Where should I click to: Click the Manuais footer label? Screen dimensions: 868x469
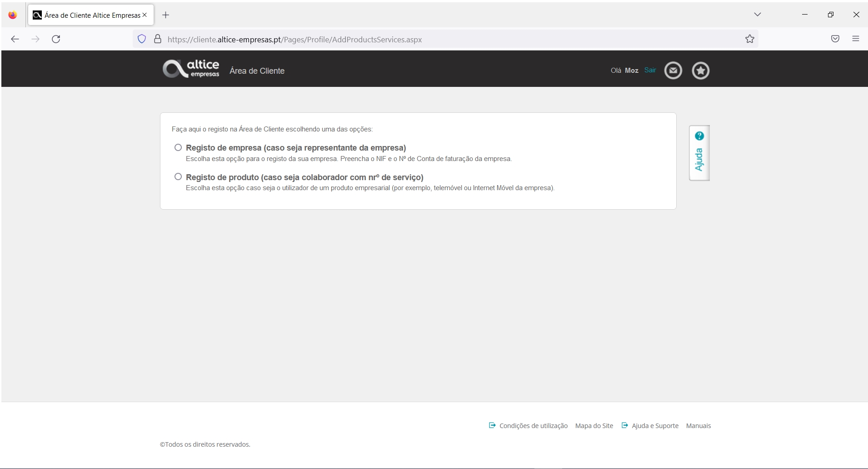[x=698, y=426]
